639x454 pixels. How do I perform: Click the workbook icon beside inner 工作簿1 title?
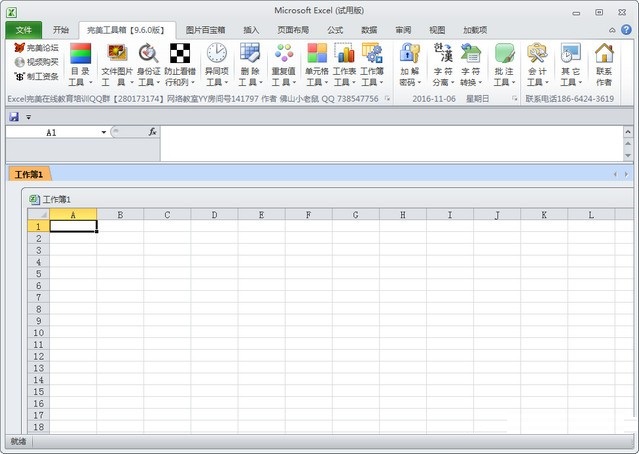(34, 199)
